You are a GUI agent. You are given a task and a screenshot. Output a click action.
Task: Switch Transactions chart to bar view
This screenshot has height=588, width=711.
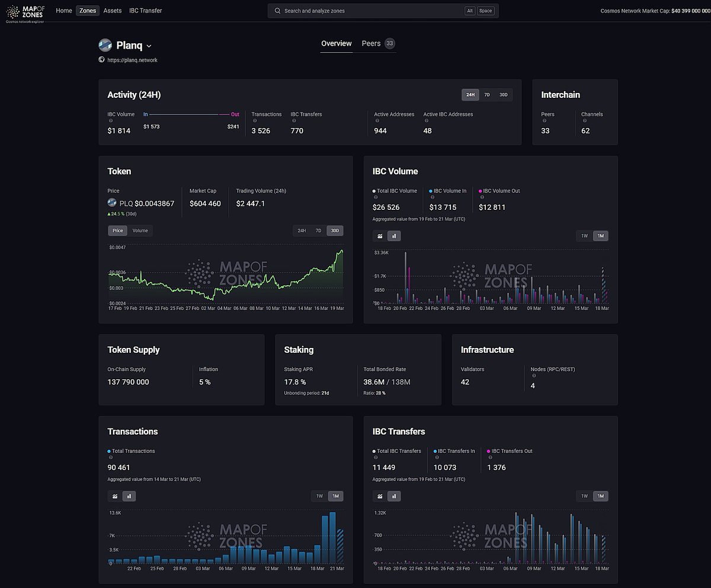[129, 496]
